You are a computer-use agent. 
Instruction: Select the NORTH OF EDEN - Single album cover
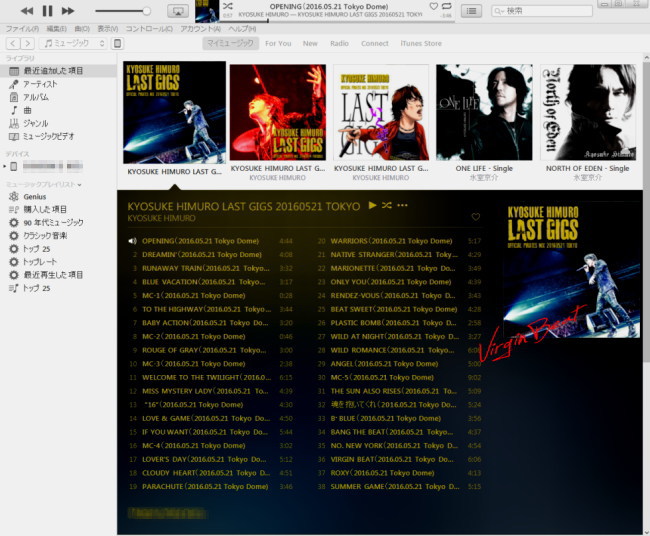(588, 112)
